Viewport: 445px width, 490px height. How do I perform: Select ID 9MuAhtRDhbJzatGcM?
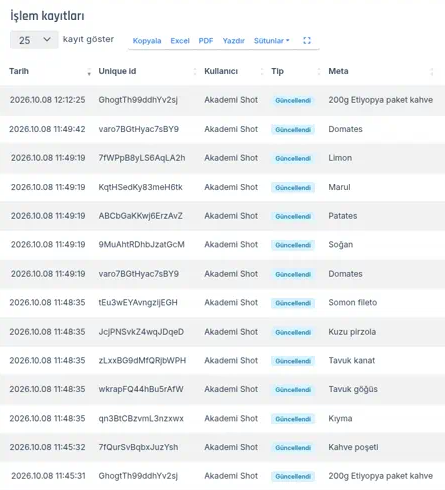[x=141, y=244]
